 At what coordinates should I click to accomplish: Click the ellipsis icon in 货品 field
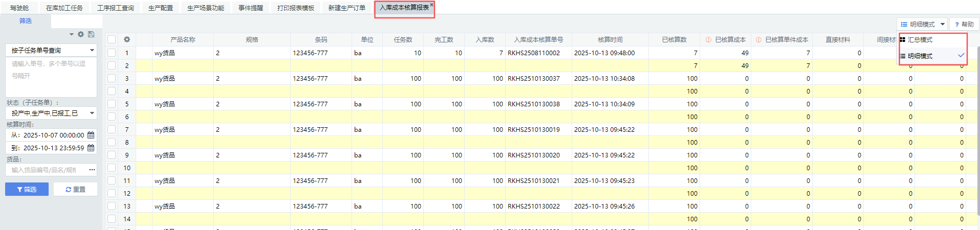(92, 170)
